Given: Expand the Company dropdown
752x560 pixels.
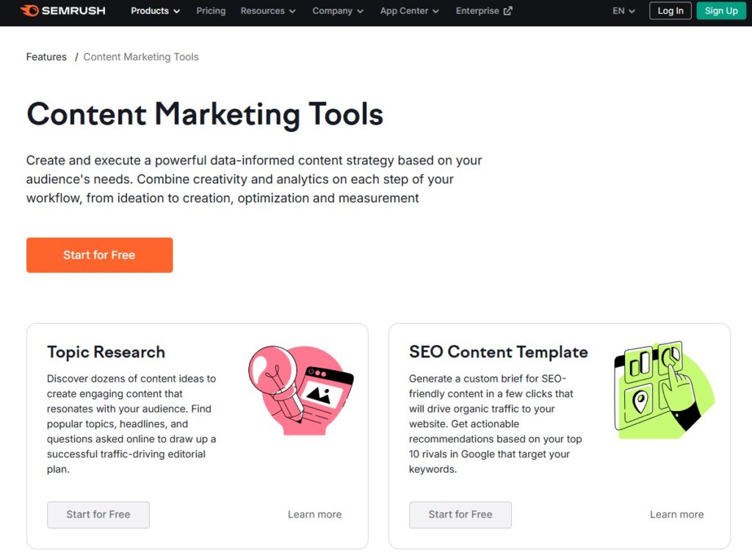Looking at the screenshot, I should (x=337, y=11).
